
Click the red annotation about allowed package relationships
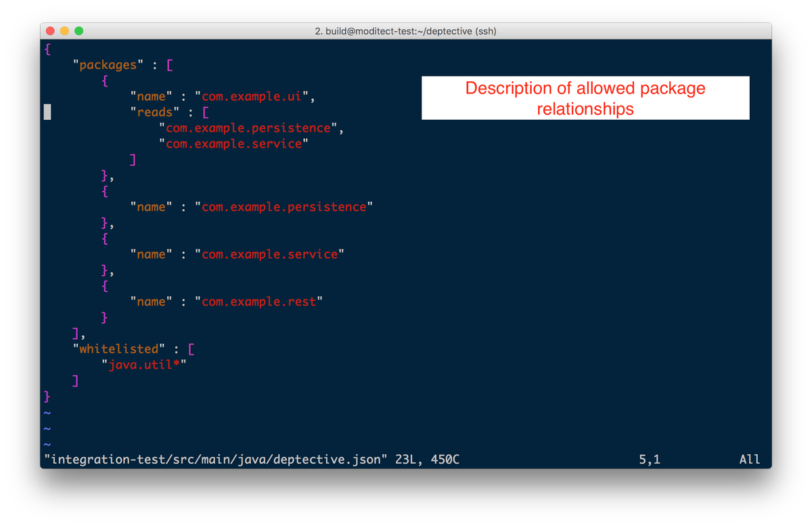tap(585, 98)
